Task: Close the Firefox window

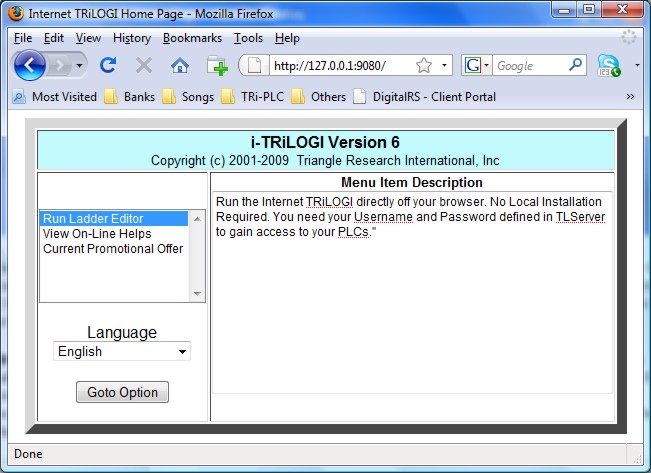Action: [x=622, y=10]
